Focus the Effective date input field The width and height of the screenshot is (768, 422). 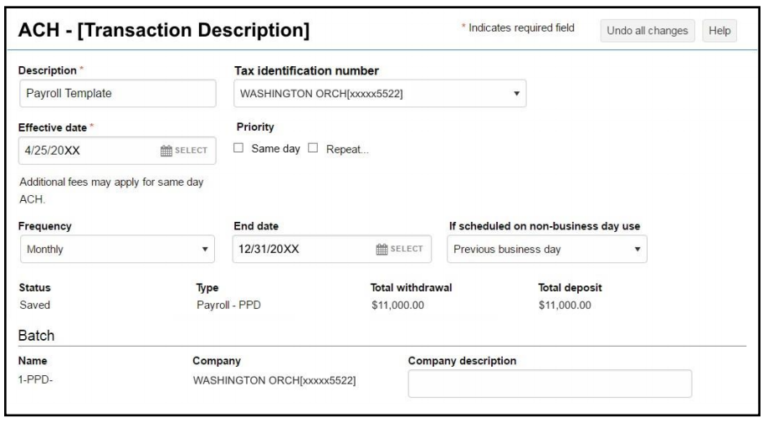85,150
